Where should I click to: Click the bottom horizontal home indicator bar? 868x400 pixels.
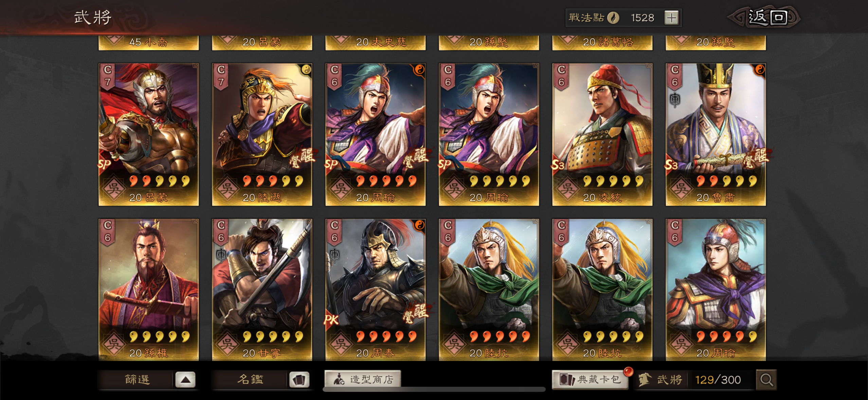pos(434,389)
